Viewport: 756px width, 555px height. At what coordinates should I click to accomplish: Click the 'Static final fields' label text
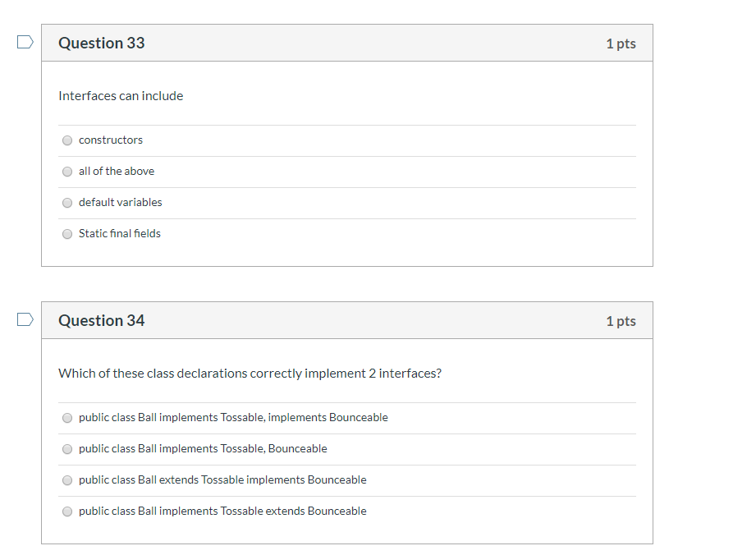pyautogui.click(x=120, y=233)
